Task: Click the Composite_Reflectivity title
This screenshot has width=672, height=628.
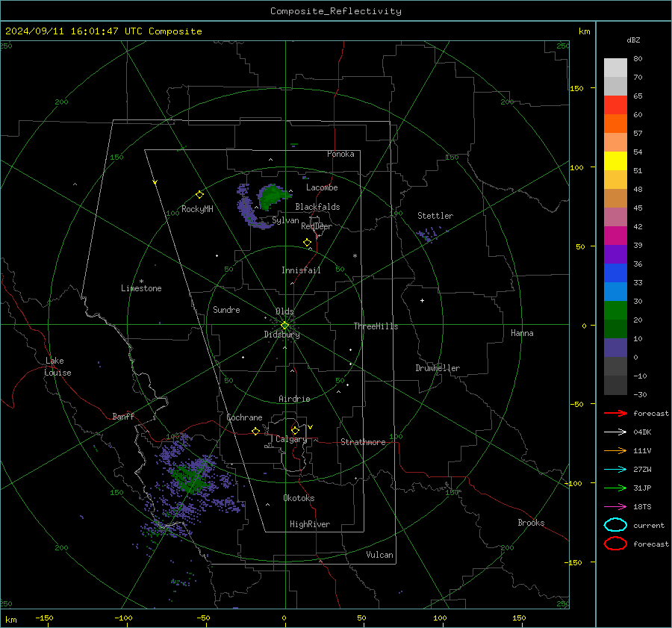Action: pos(336,11)
